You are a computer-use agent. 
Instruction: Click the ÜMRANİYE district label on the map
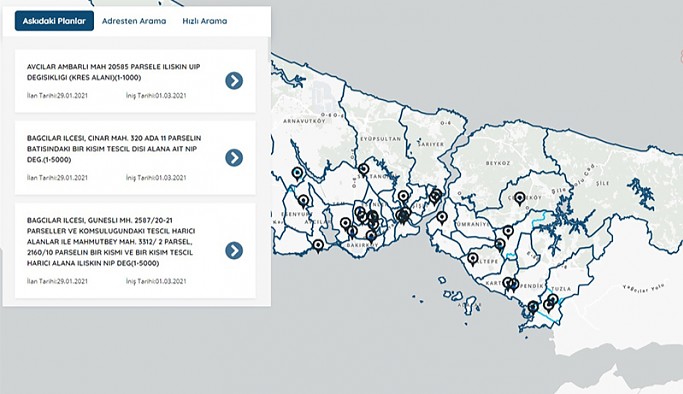(472, 224)
